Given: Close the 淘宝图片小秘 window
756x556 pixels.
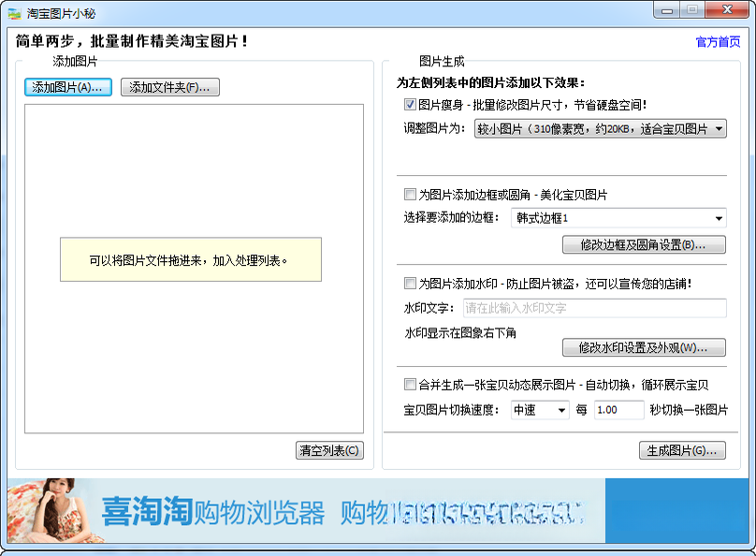Looking at the screenshot, I should [728, 10].
